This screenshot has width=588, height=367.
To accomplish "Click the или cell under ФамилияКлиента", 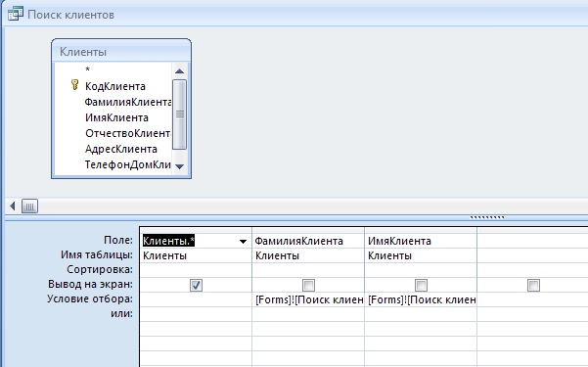I will (x=308, y=314).
